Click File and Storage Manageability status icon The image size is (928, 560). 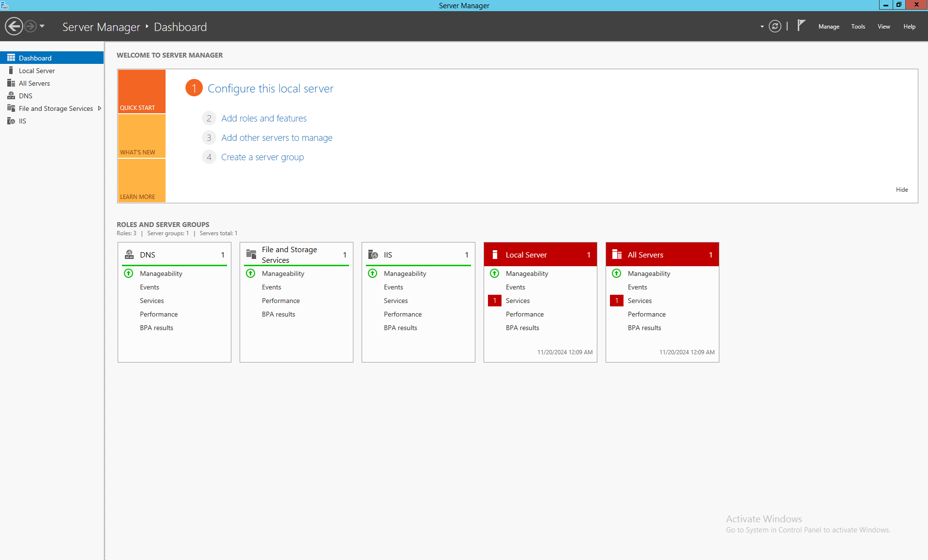pos(251,273)
